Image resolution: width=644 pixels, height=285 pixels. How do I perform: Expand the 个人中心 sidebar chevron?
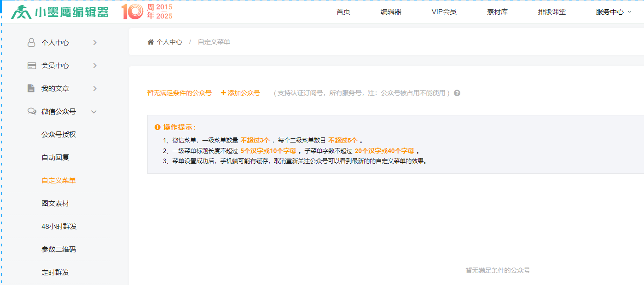pos(95,42)
